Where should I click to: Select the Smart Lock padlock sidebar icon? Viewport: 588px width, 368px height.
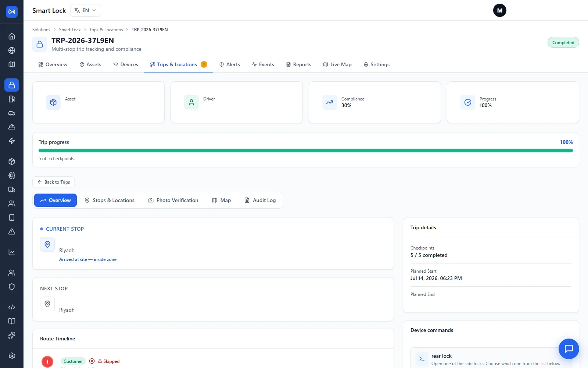click(12, 85)
